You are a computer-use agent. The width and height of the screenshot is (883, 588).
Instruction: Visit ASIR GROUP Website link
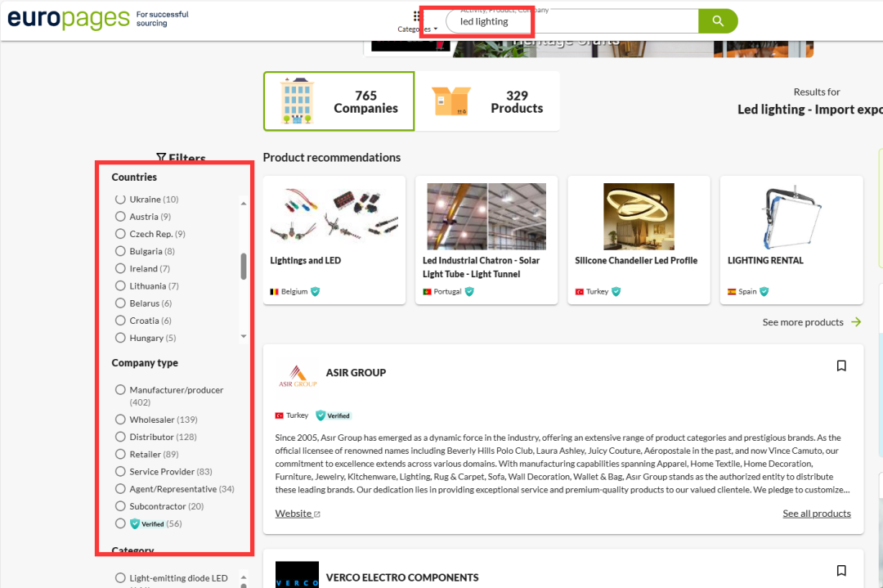(x=298, y=514)
